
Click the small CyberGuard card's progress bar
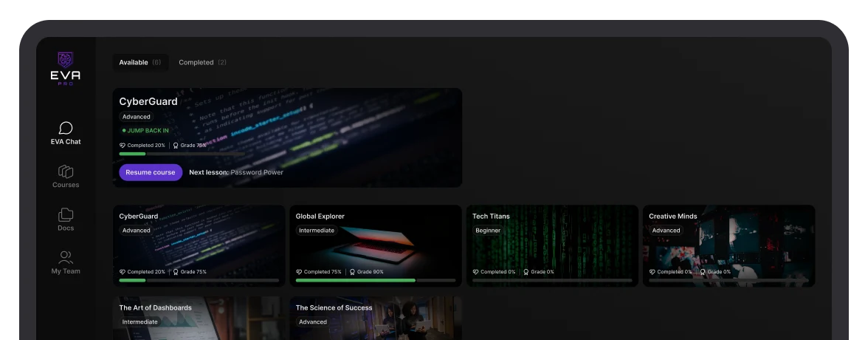pos(199,281)
